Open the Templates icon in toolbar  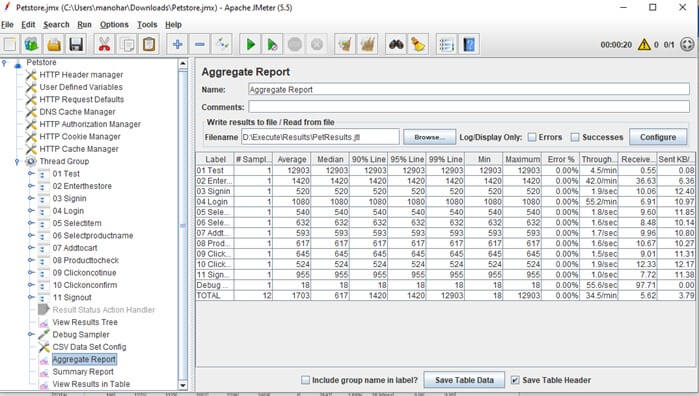(x=32, y=45)
